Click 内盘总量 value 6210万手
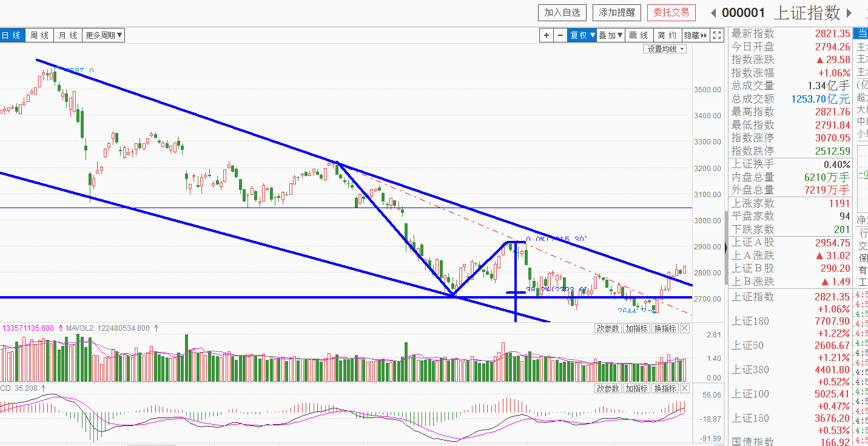Viewport: 868px width, 446px height. point(827,177)
